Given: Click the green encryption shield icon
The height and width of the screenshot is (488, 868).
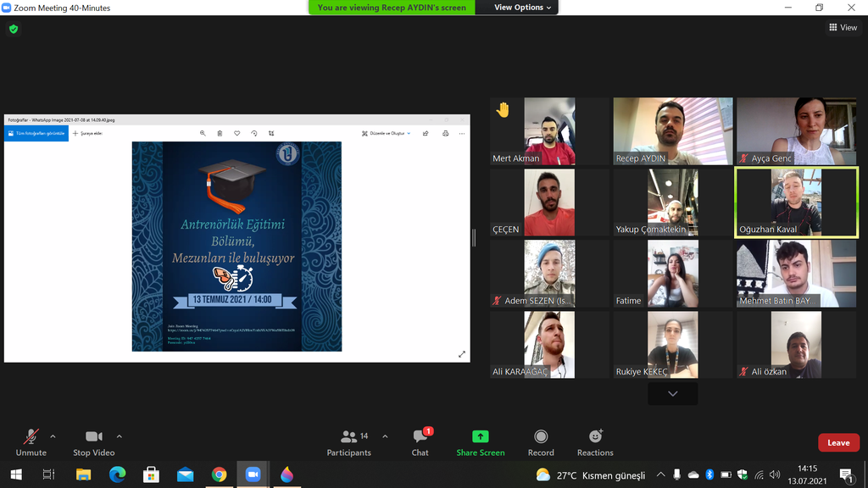Looking at the screenshot, I should tap(13, 29).
